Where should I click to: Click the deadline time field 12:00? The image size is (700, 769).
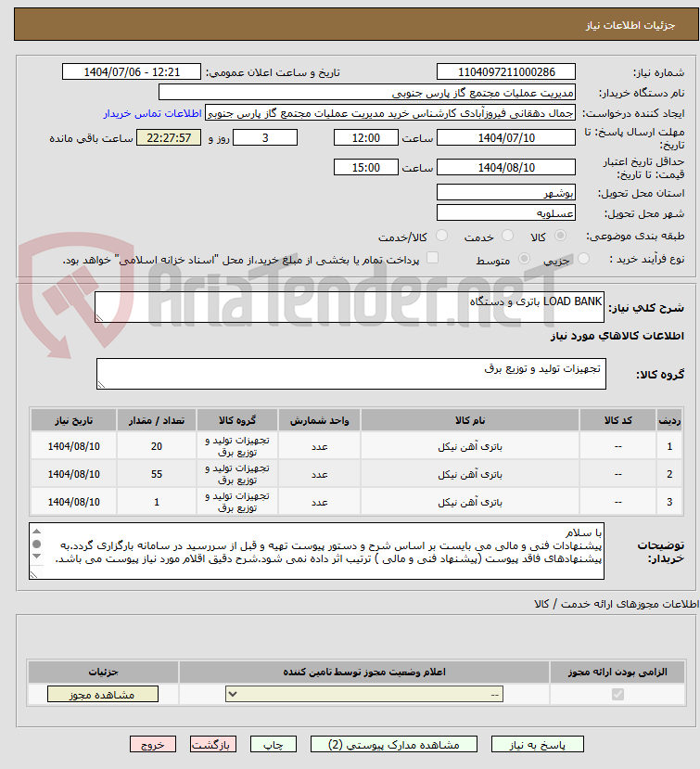tap(365, 138)
